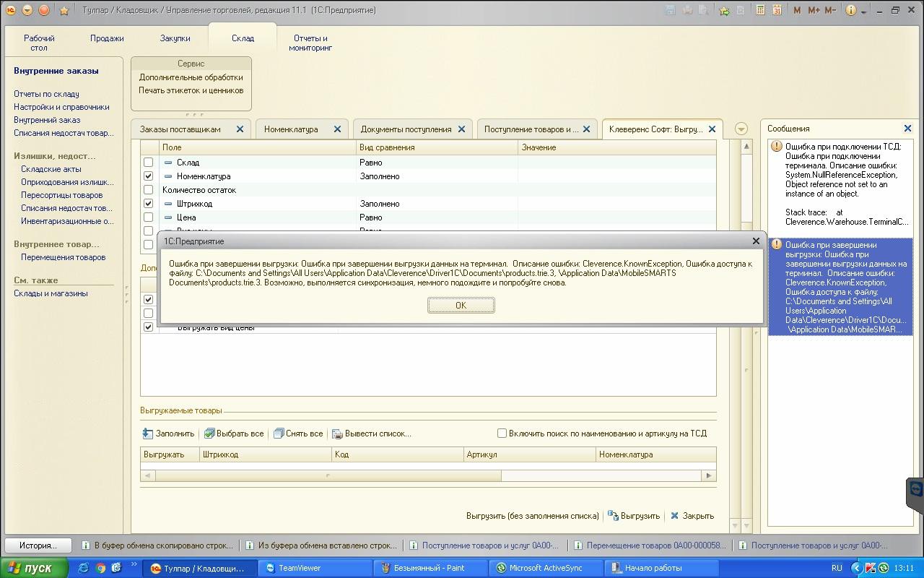Open the favorites star in title bar

pyautogui.click(x=64, y=10)
